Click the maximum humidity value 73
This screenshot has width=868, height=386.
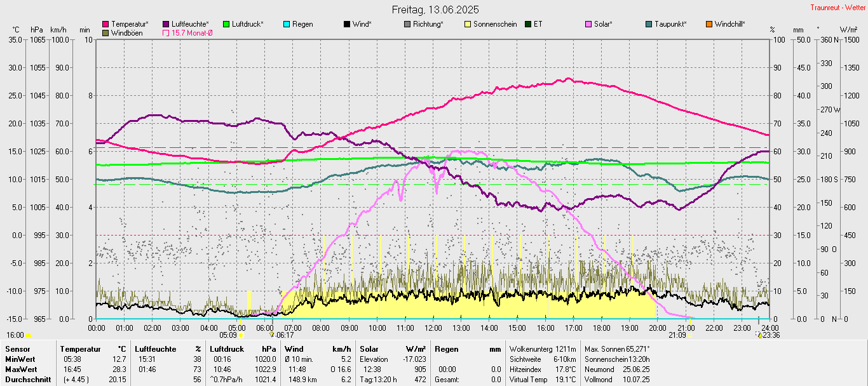point(197,369)
